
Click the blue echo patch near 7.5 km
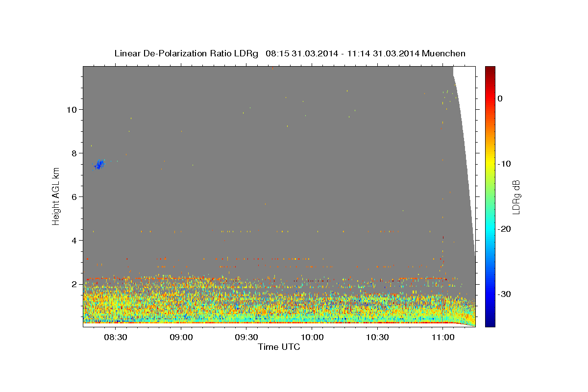[x=99, y=165]
